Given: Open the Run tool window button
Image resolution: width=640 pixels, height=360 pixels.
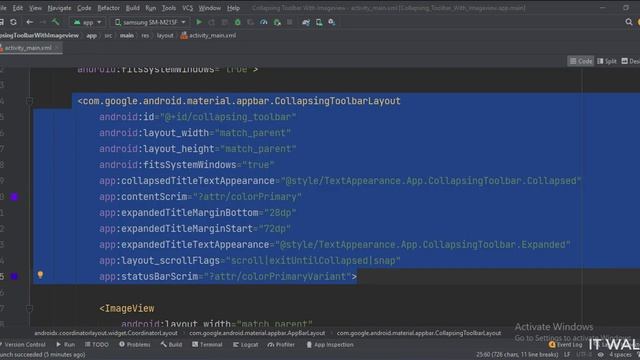Looking at the screenshot, I should [x=66, y=344].
